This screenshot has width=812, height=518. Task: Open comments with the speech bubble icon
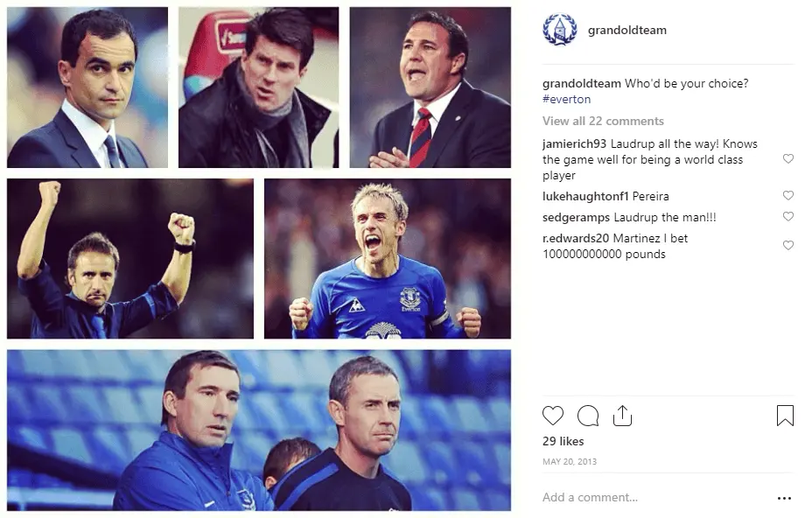click(x=588, y=416)
